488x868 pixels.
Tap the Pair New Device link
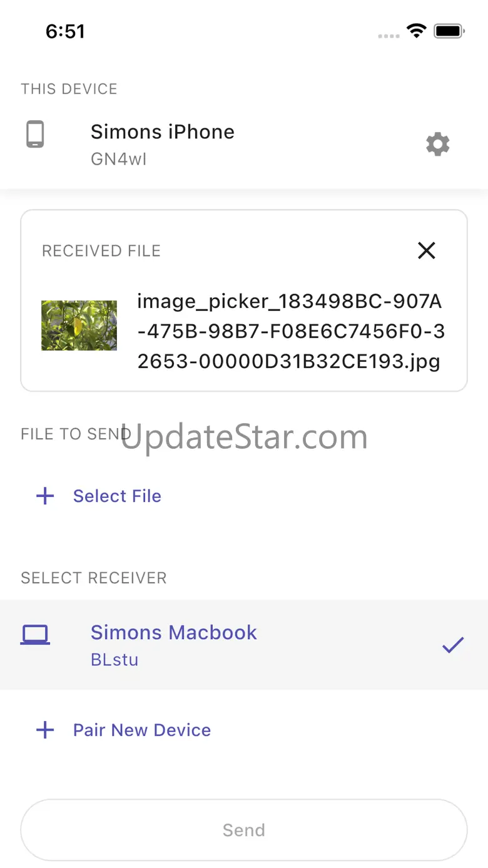142,730
